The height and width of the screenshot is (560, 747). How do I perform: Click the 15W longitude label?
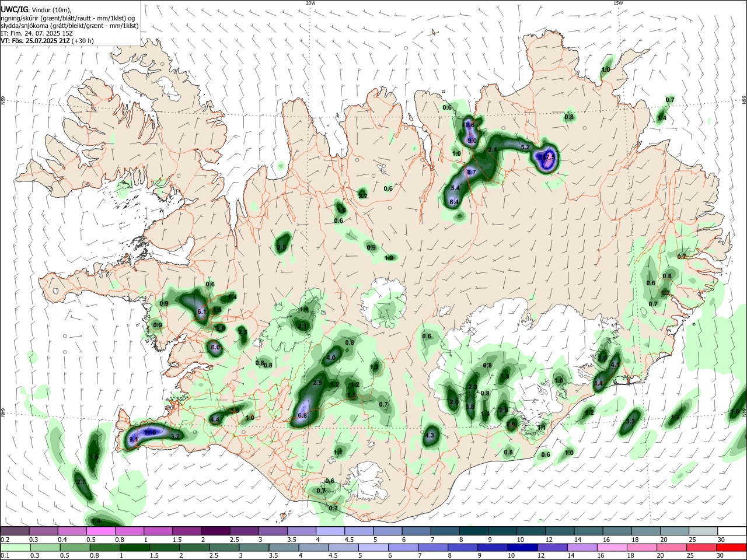point(618,3)
